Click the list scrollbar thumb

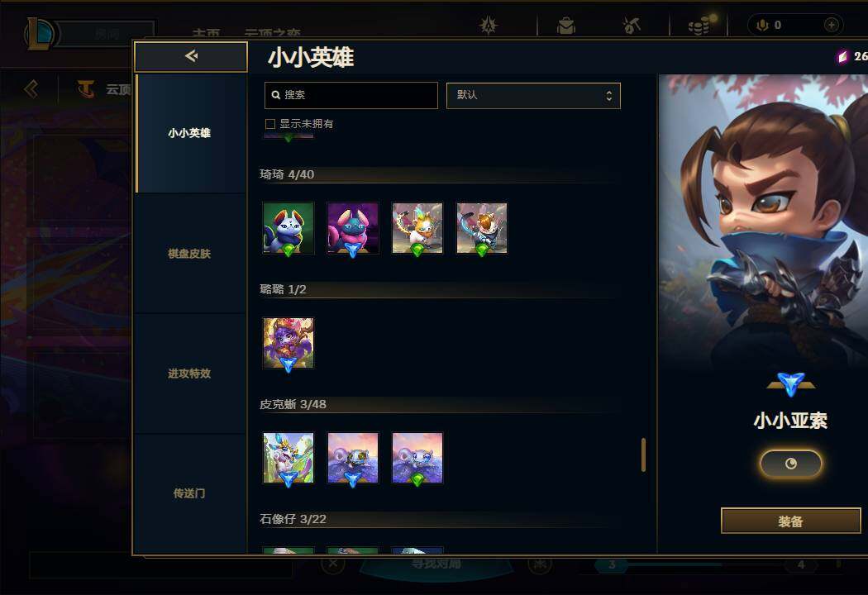click(x=643, y=455)
